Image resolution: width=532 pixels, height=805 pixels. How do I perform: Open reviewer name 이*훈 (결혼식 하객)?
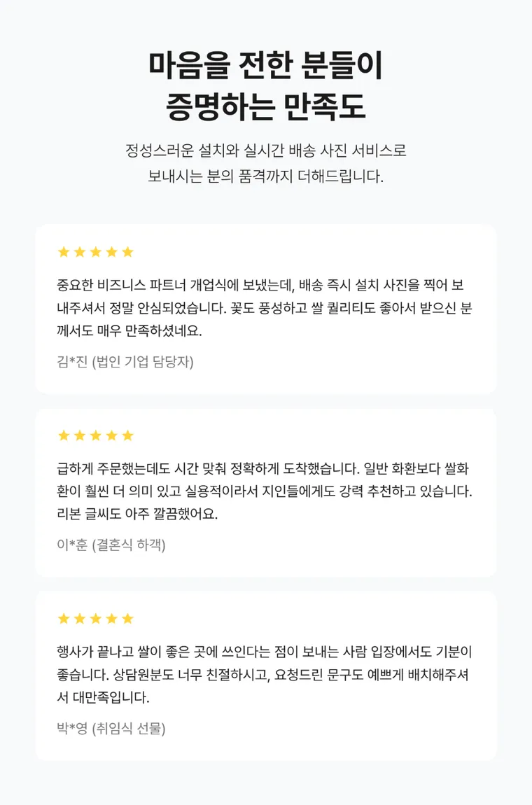click(x=111, y=544)
